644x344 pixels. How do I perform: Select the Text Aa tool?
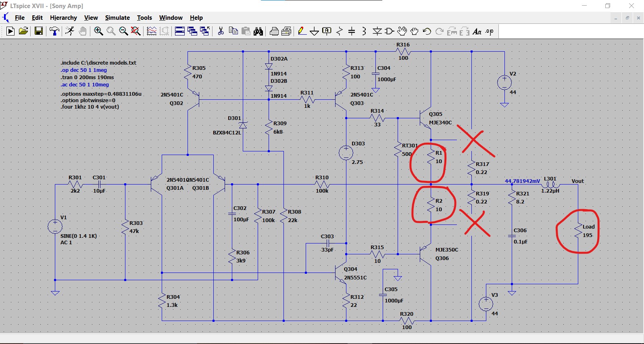[x=477, y=31]
